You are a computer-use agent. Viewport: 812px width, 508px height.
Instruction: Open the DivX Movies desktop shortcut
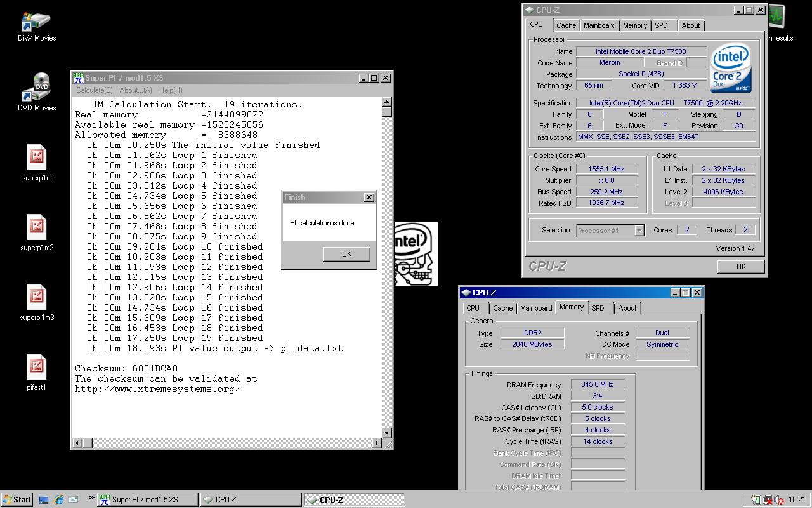pyautogui.click(x=36, y=26)
